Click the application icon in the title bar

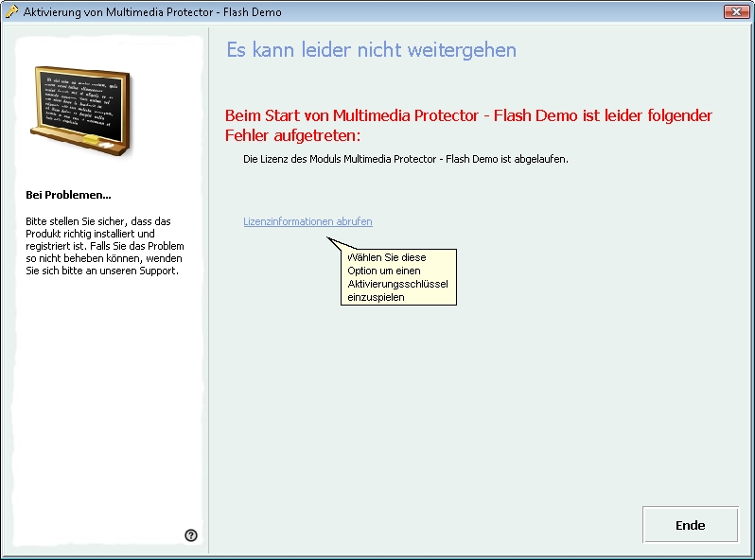tap(11, 12)
